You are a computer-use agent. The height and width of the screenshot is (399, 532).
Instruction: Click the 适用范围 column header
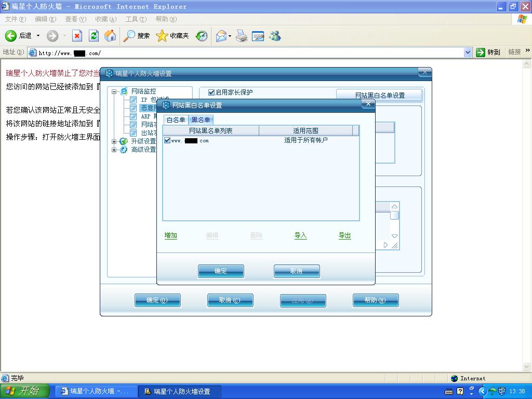[x=305, y=130]
